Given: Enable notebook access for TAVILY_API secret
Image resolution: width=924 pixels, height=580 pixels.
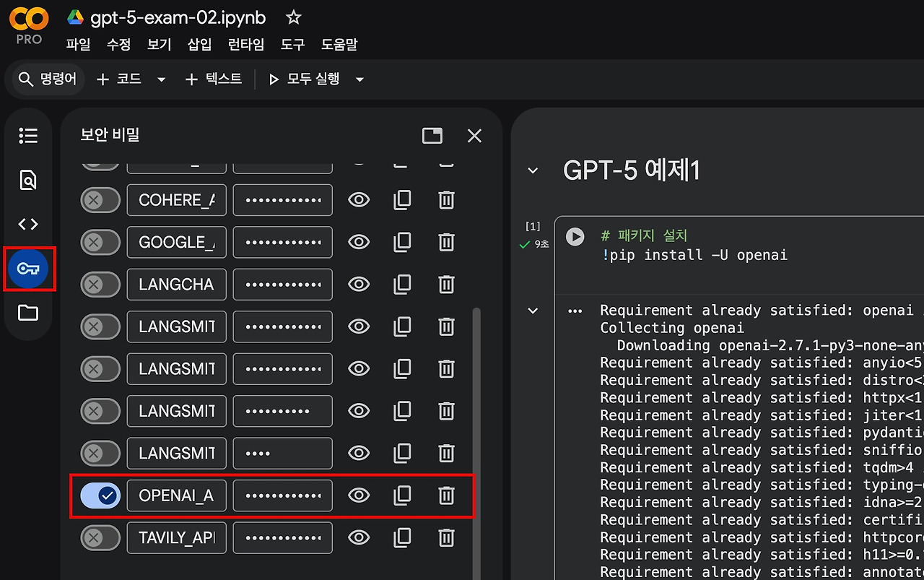Looking at the screenshot, I should coord(100,537).
